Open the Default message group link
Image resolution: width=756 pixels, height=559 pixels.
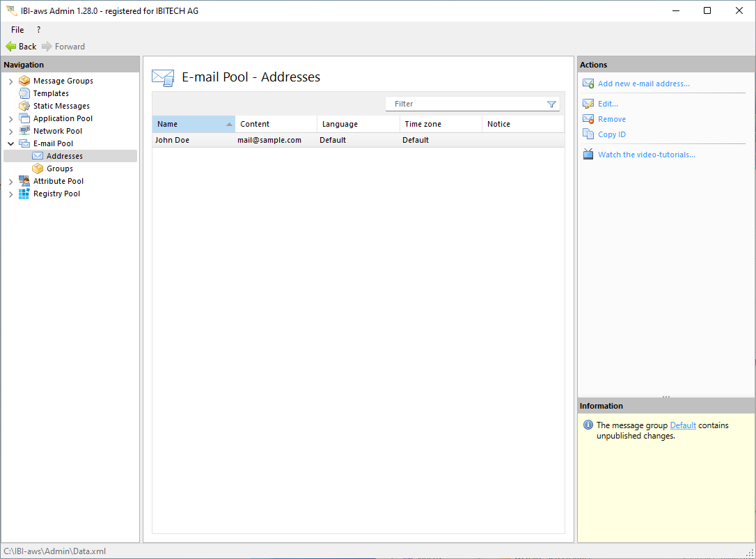click(x=682, y=425)
